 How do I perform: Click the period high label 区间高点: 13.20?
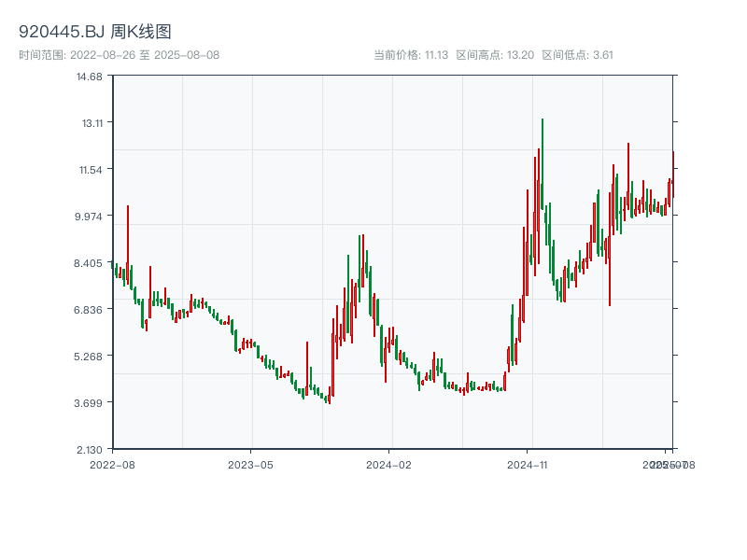(495, 55)
